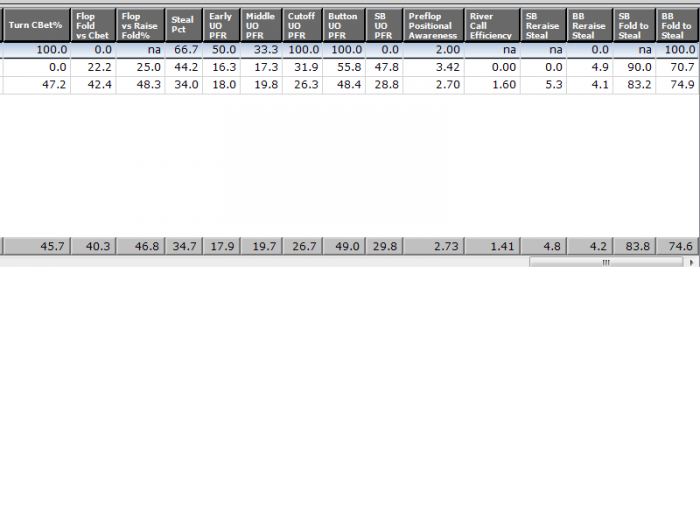Click the cell showing 3.42

[433, 67]
